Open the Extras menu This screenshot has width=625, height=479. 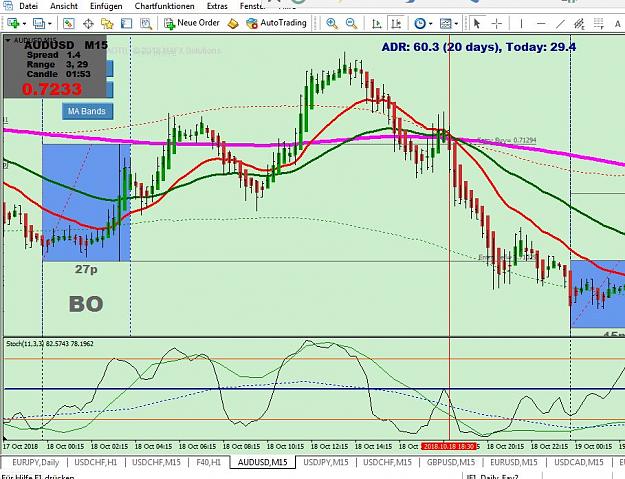tap(217, 6)
